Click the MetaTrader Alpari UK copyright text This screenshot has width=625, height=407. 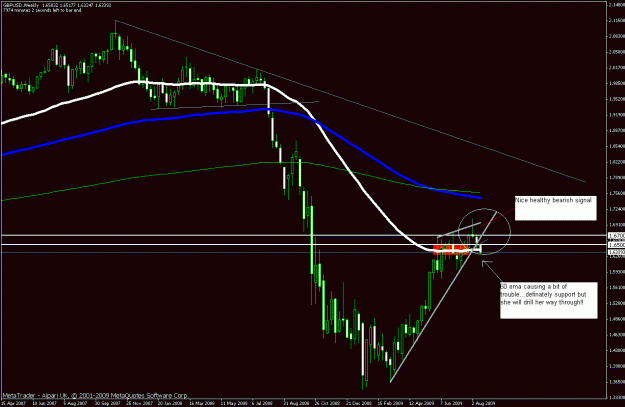tap(95, 395)
